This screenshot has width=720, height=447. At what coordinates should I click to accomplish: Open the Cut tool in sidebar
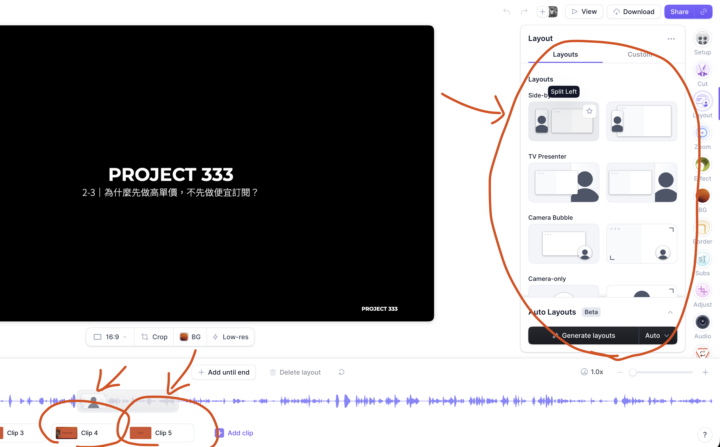click(702, 71)
